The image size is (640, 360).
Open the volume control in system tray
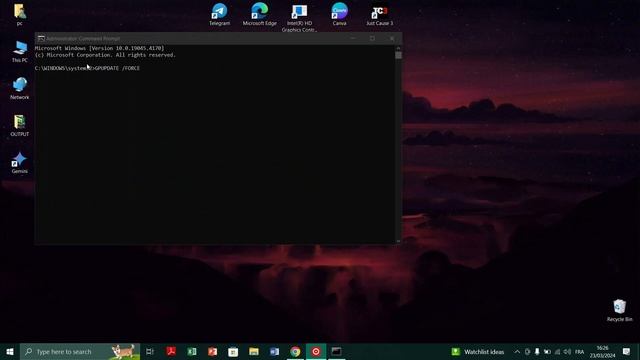[x=567, y=351]
